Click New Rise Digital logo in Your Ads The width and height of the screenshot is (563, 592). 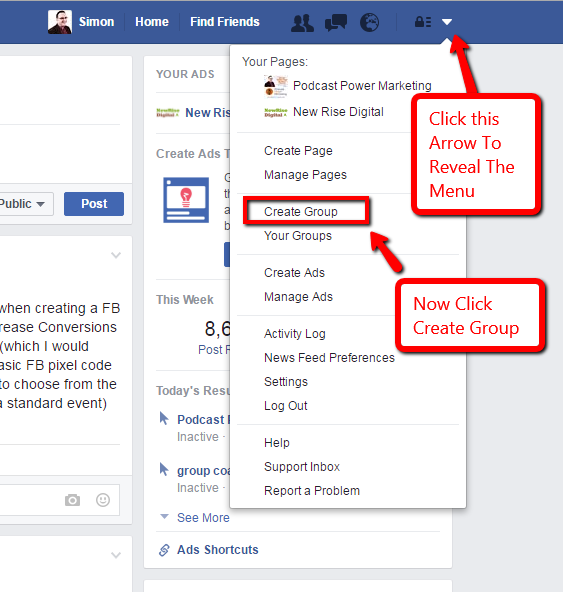[168, 113]
